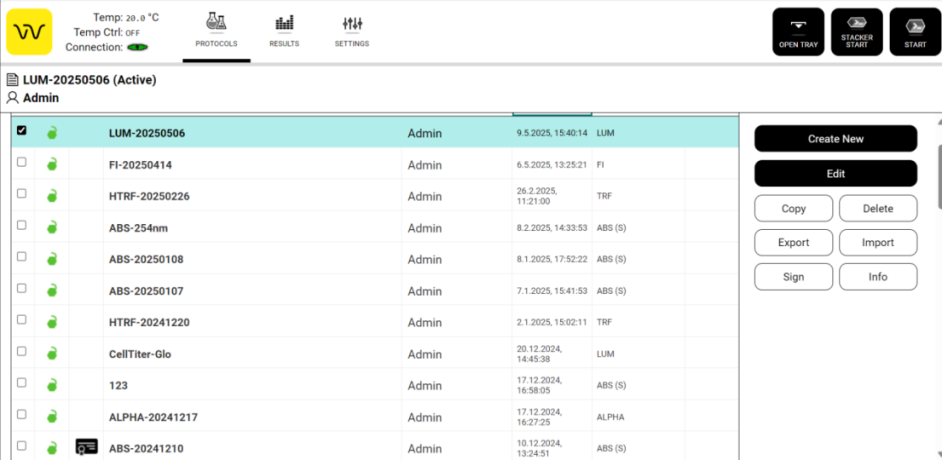Click the Admin user icon

tap(13, 98)
